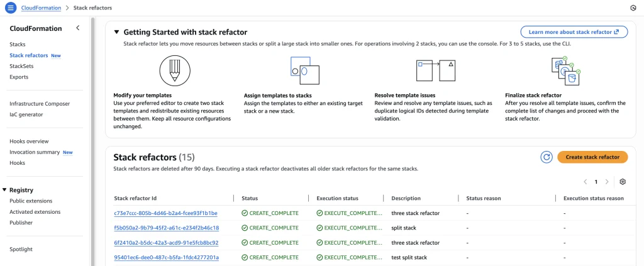This screenshot has height=266, width=644.
Task: Click CREATE_COMPLETE status in c73e7ccc row
Action: pyautogui.click(x=270, y=213)
